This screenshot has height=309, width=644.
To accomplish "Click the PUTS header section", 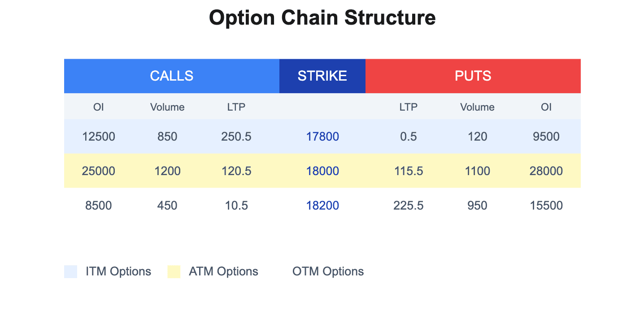I will (x=473, y=76).
